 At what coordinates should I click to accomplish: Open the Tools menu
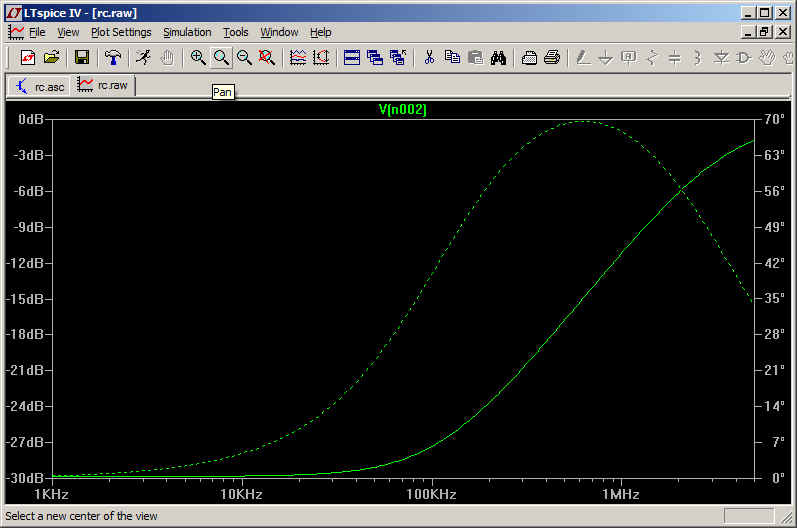coord(236,32)
